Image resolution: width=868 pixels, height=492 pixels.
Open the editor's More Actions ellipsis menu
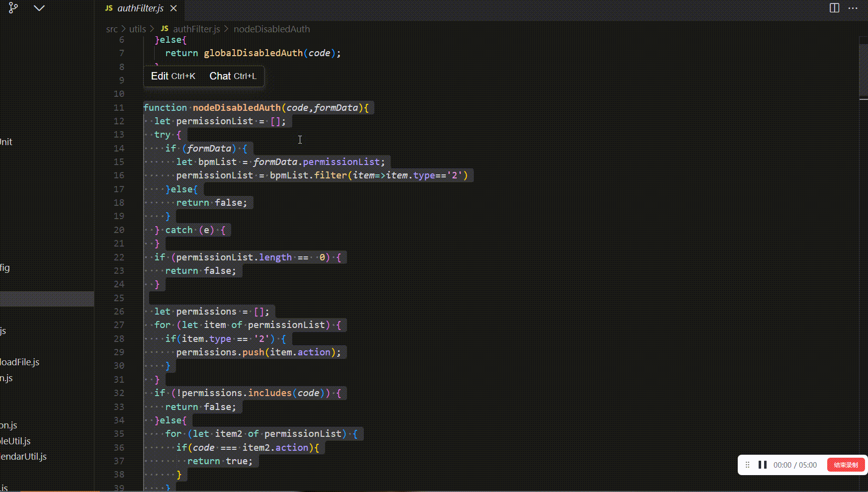pyautogui.click(x=853, y=8)
